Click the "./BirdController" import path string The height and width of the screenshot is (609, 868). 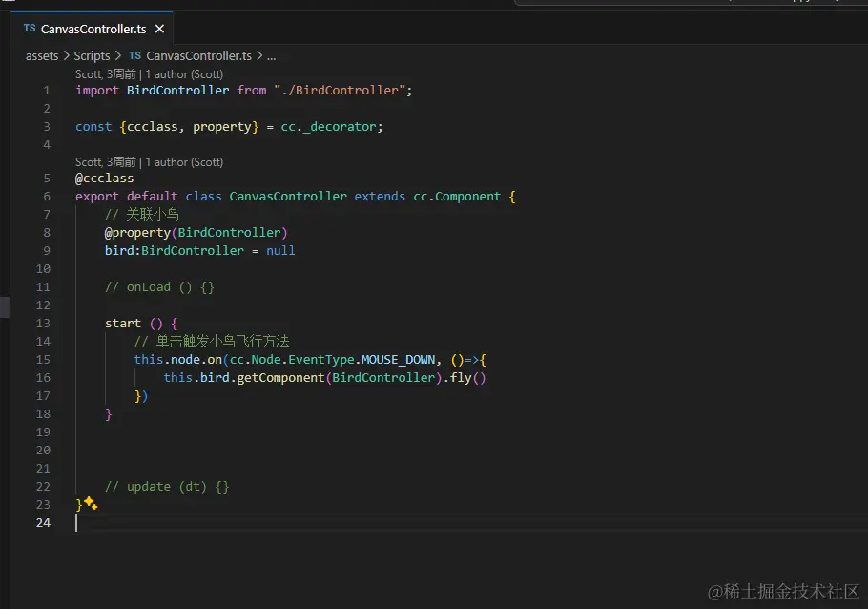tap(340, 91)
